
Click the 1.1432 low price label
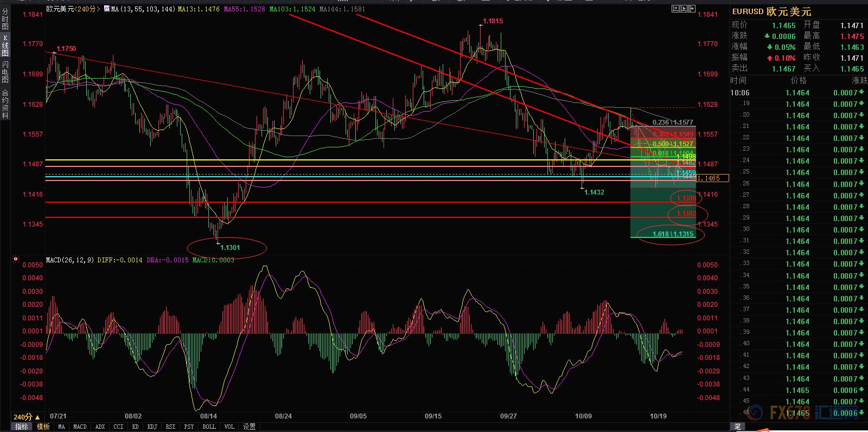[595, 192]
